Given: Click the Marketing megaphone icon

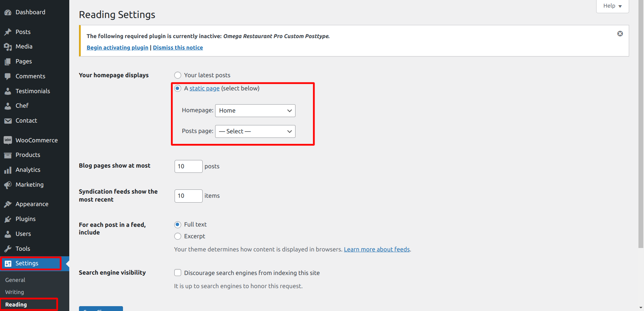Looking at the screenshot, I should tap(8, 185).
